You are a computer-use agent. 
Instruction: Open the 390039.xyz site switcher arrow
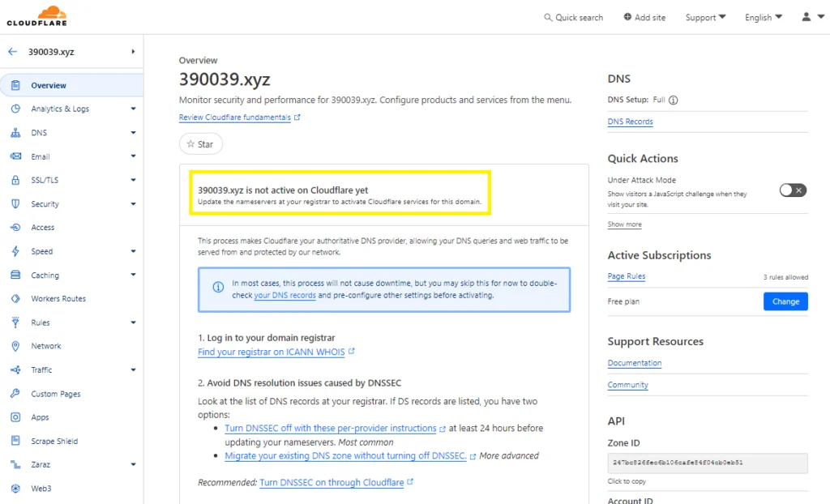(134, 51)
